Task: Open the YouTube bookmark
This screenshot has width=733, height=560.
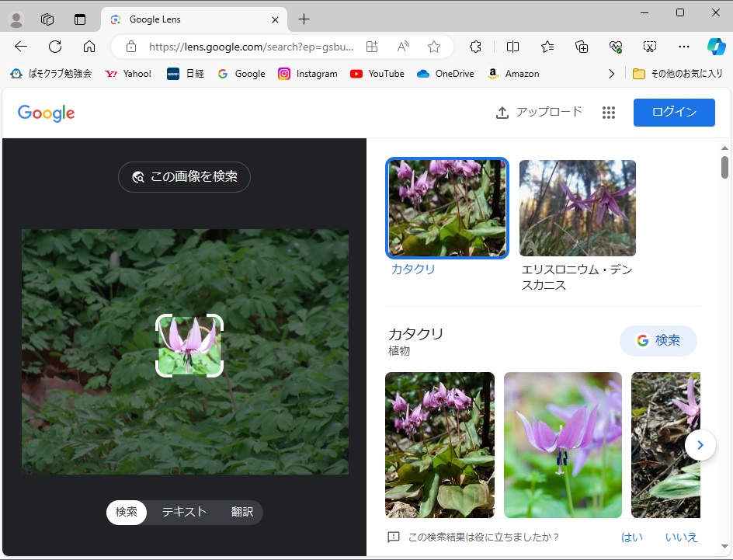Action: pos(377,74)
